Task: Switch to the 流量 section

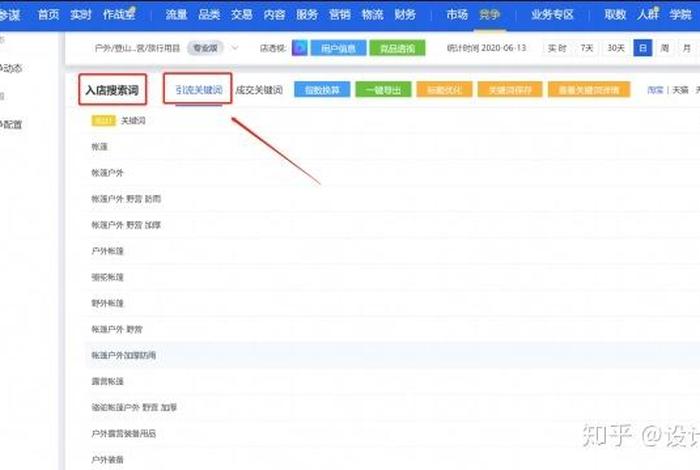Action: tap(176, 15)
